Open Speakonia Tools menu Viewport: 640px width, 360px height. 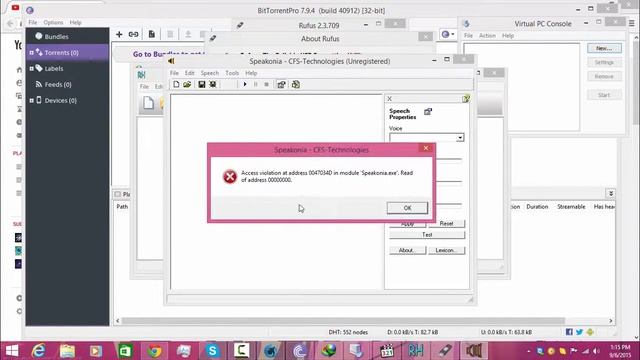click(232, 73)
